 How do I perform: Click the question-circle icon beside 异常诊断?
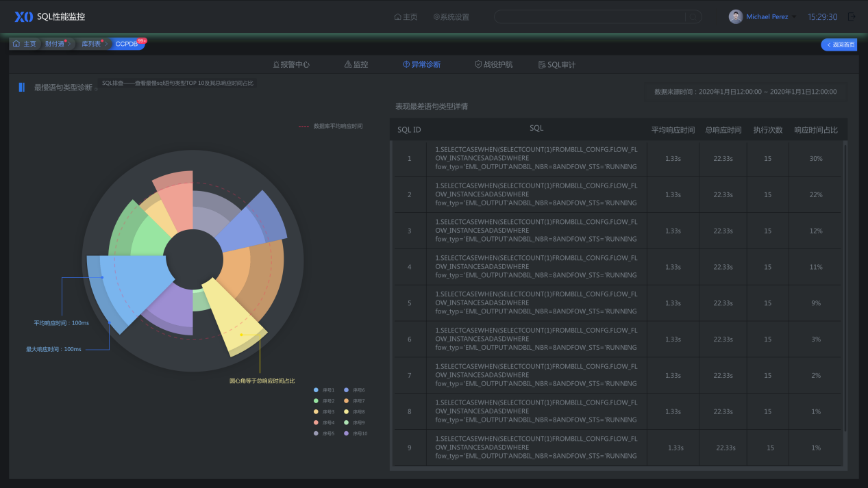click(x=406, y=64)
